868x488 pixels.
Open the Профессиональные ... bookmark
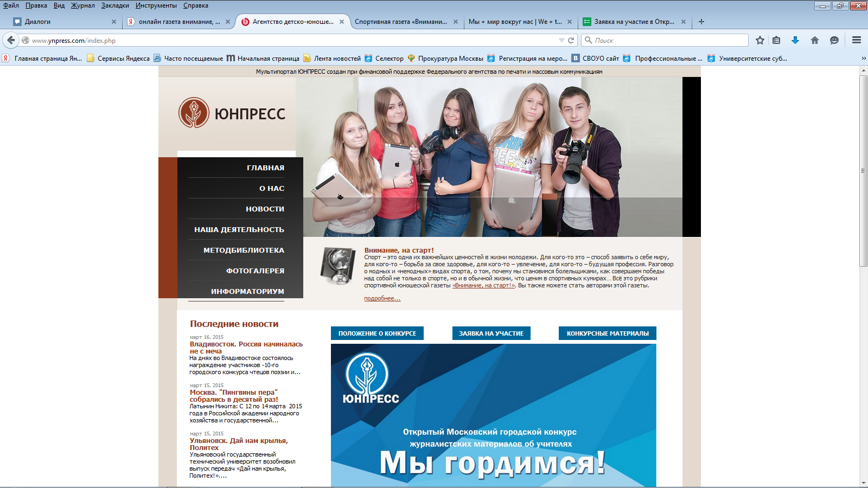[x=663, y=59]
